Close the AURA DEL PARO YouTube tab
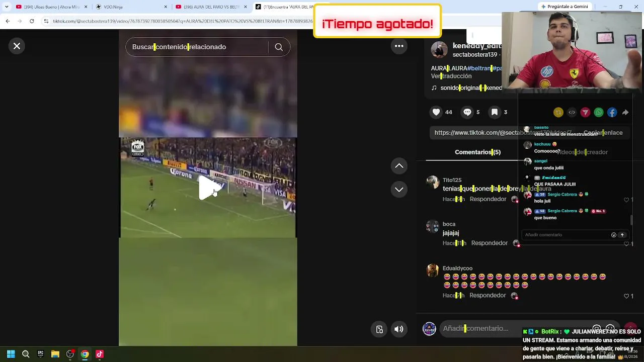The image size is (644, 362). click(x=246, y=7)
